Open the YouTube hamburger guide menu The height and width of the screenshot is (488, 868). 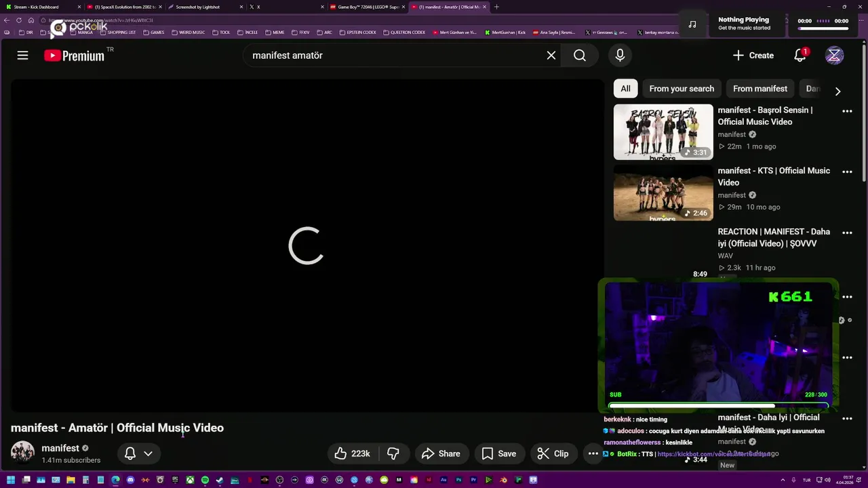(x=22, y=56)
